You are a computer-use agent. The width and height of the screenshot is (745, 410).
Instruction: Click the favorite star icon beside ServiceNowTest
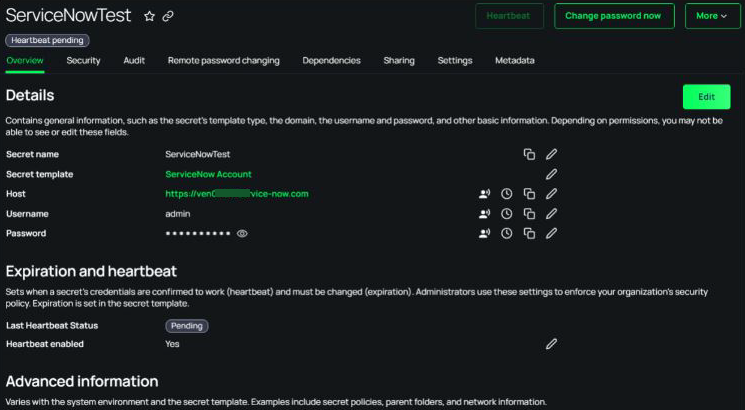[149, 16]
